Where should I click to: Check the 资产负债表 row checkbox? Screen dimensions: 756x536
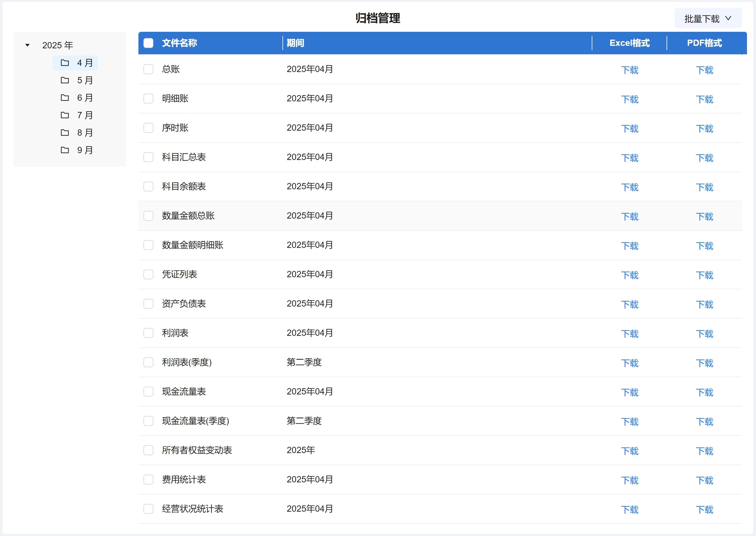click(x=148, y=304)
